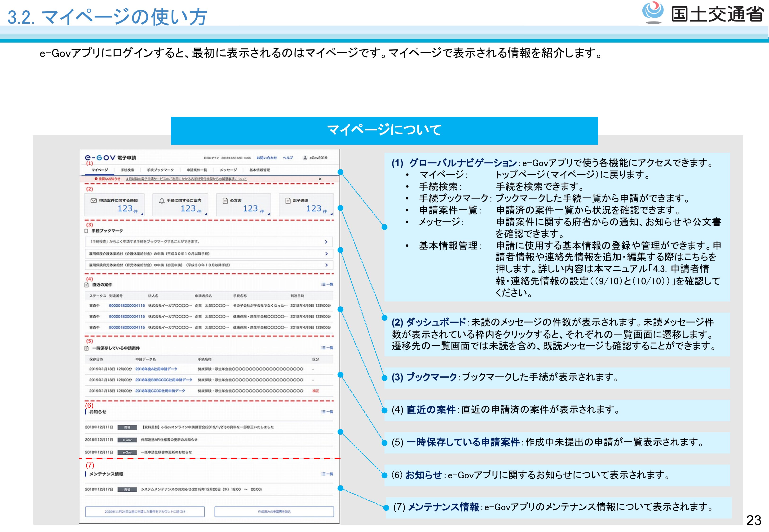The image size is (769, 532).
Task: Click 一覧 link in the 直近の案件 section
Action: point(327,284)
